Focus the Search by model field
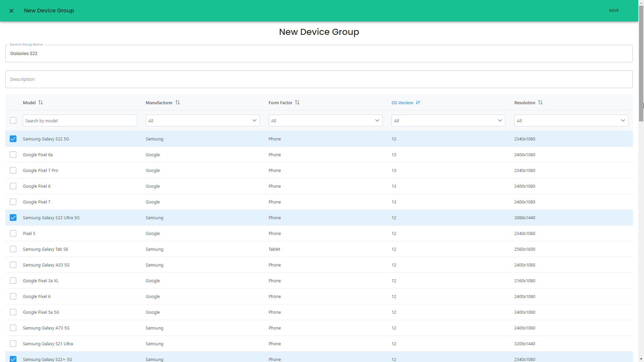The image size is (644, 362). click(80, 121)
